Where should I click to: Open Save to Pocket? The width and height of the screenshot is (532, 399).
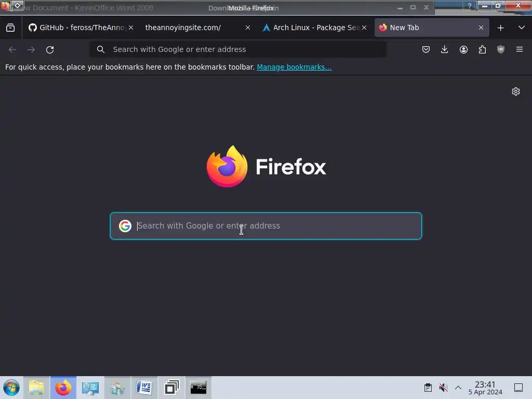[x=426, y=49]
